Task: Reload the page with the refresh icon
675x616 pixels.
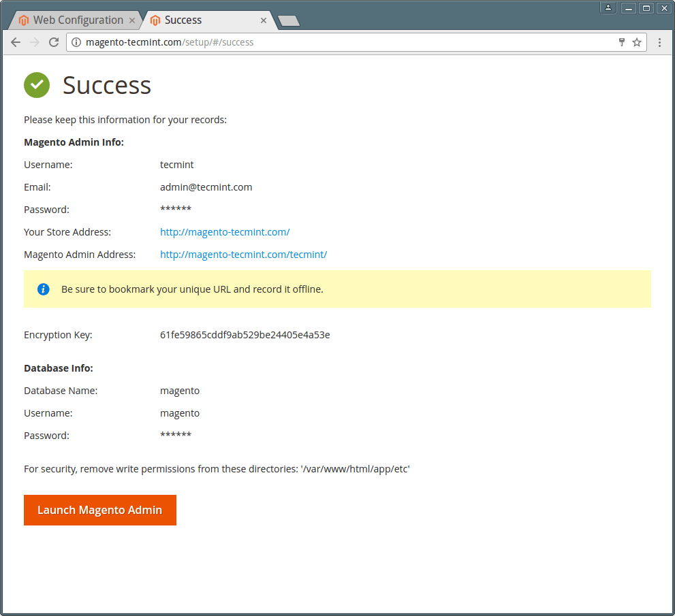Action: [x=54, y=42]
